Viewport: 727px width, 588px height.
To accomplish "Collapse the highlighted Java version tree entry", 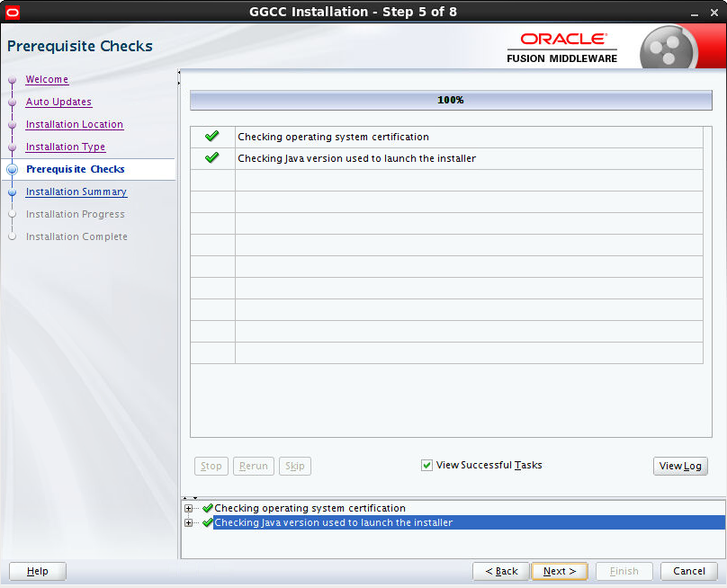I will [x=188, y=522].
